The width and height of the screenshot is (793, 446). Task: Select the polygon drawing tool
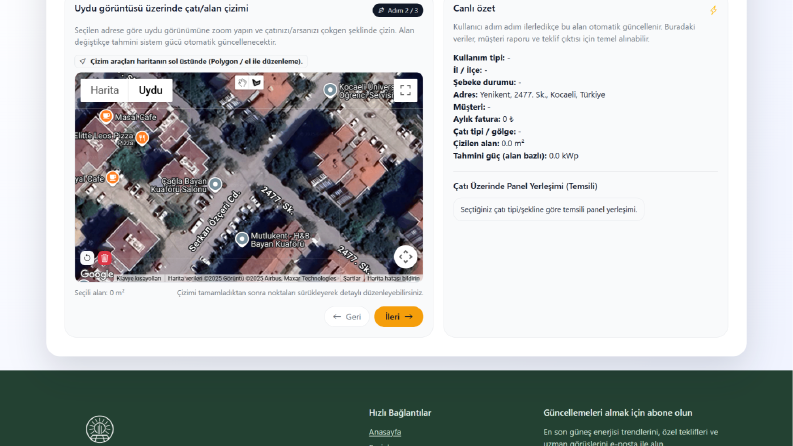[x=256, y=82]
